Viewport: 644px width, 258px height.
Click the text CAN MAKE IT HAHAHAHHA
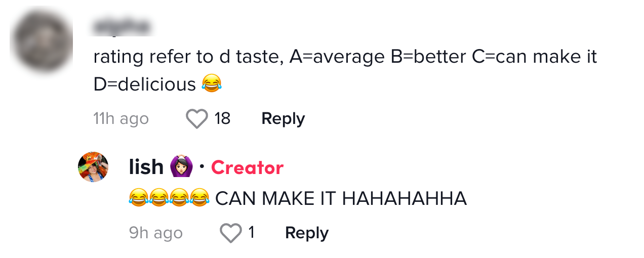point(341,198)
